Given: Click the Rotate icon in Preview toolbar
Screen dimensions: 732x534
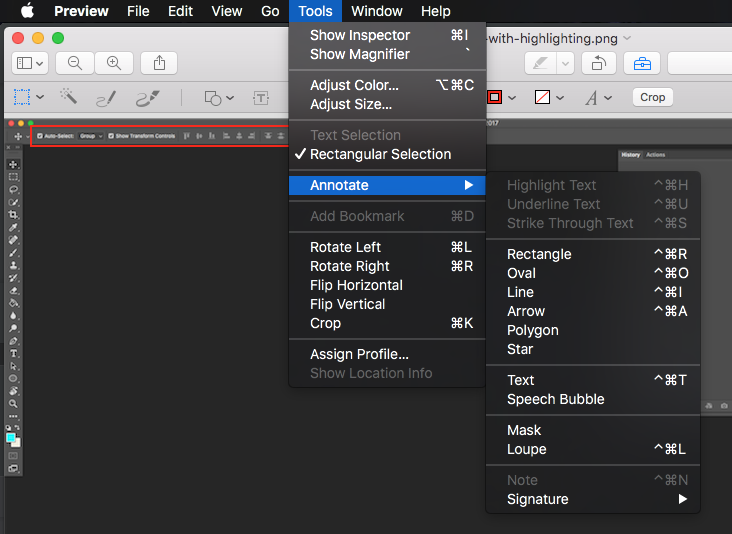Looking at the screenshot, I should (599, 63).
